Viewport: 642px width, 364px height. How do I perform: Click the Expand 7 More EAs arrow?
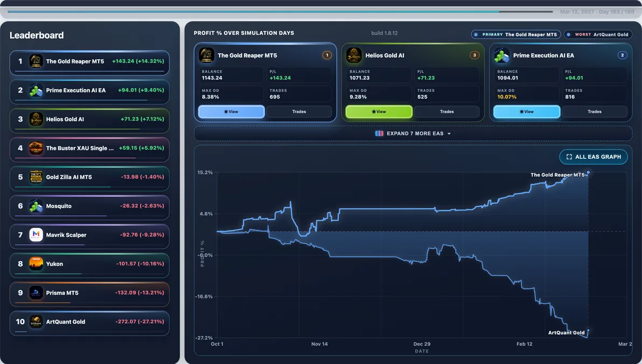click(449, 134)
